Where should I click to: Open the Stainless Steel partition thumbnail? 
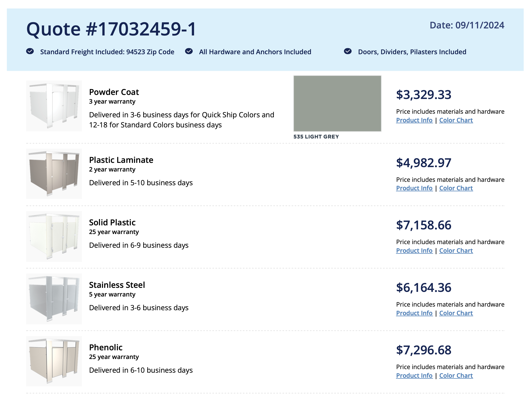point(54,299)
